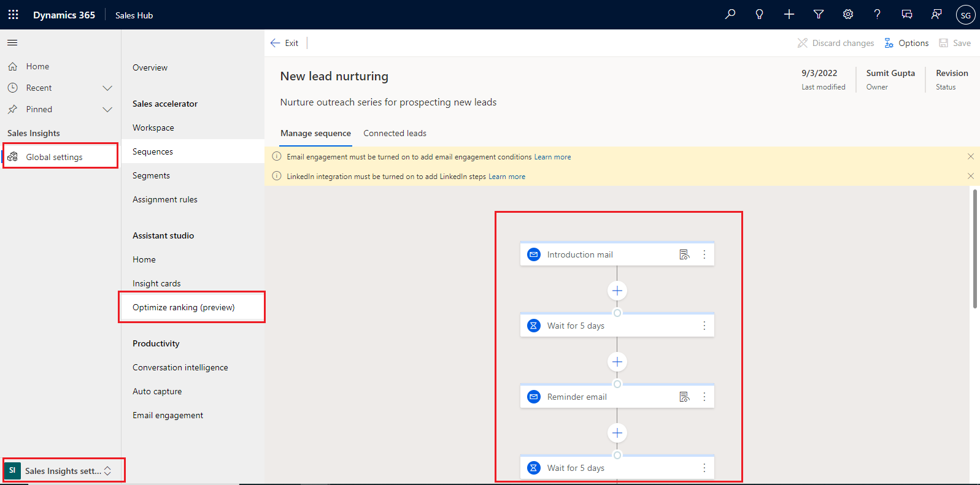Open more options for first Wait for 5 days
980x485 pixels.
(x=704, y=326)
